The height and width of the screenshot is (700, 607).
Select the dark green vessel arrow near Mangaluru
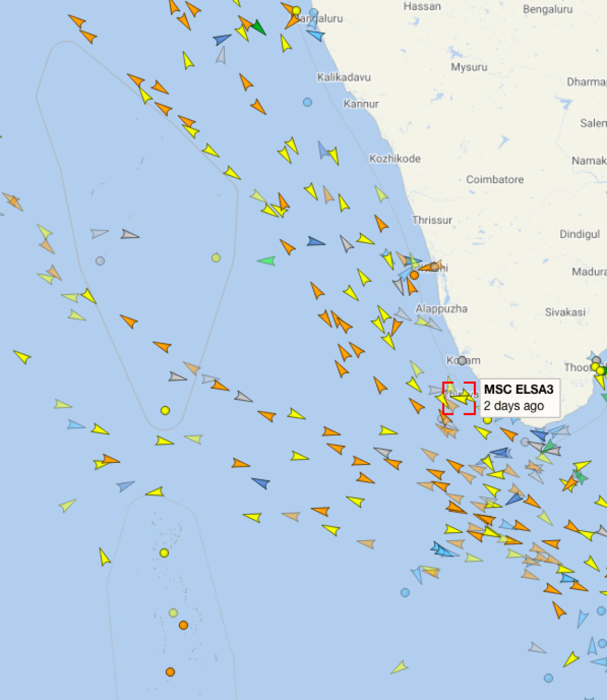point(259,27)
